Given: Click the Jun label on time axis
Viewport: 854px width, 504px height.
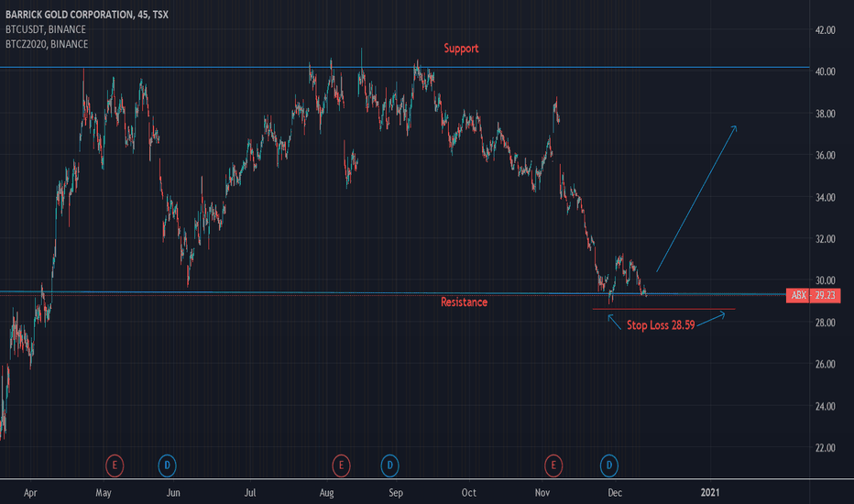Looking at the screenshot, I should (x=173, y=493).
